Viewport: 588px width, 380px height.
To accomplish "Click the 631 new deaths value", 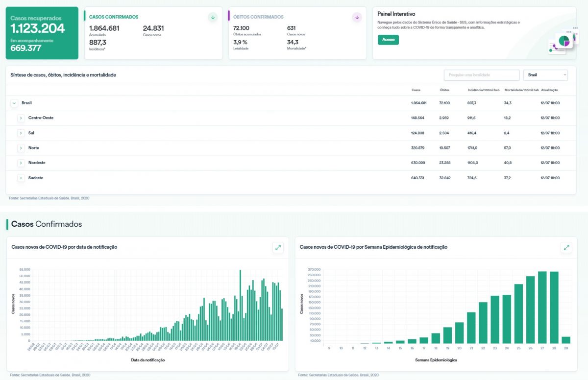I will (292, 28).
